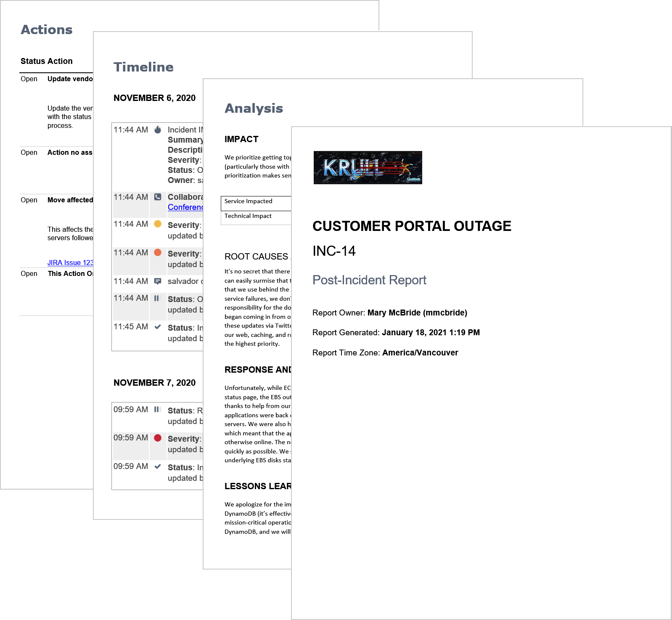This screenshot has width=672, height=620.
Task: Click the yellow severity dot in timeline
Action: point(158,224)
